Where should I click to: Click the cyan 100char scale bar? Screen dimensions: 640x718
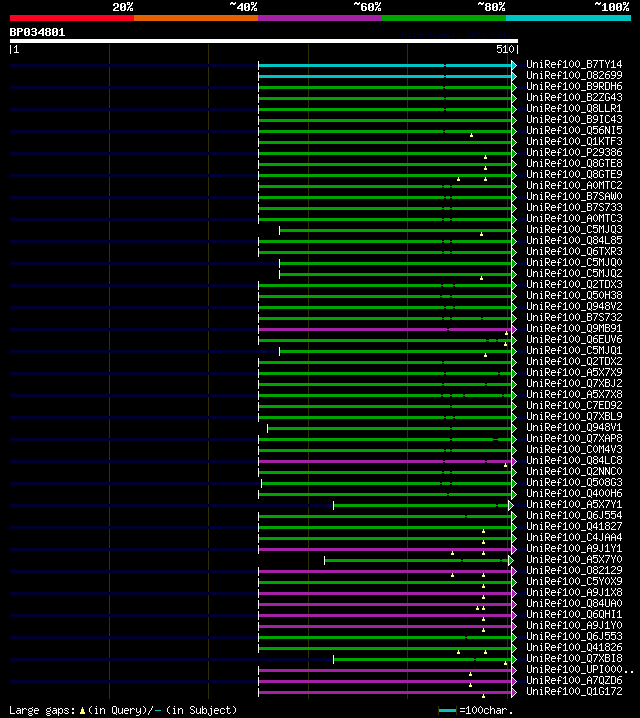[x=447, y=711]
